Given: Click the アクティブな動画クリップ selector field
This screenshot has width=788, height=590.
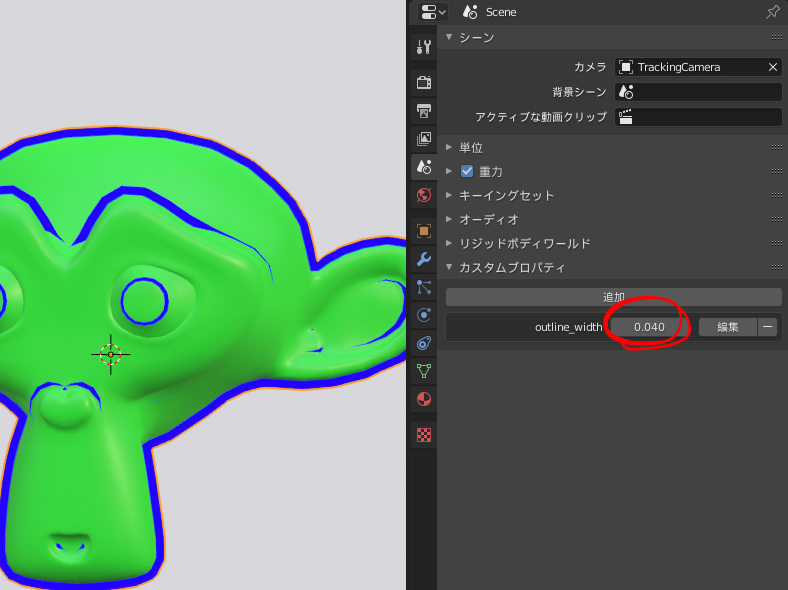Looking at the screenshot, I should click(x=698, y=117).
